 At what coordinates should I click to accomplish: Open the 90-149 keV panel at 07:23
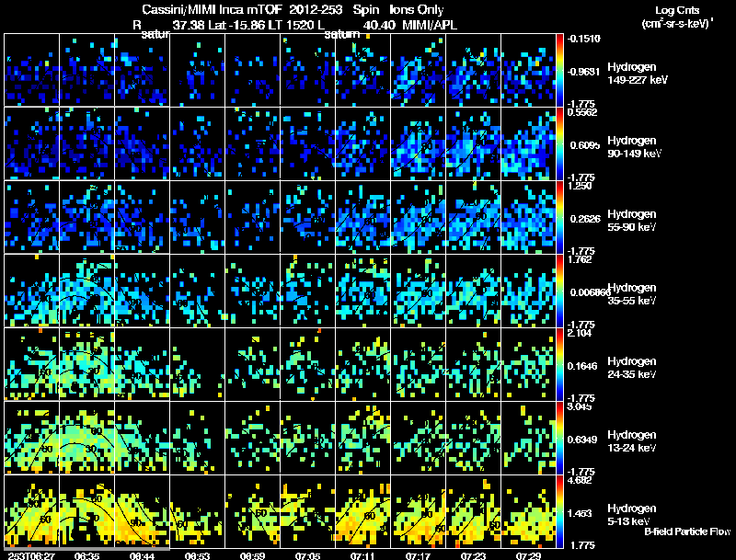pyautogui.click(x=473, y=143)
